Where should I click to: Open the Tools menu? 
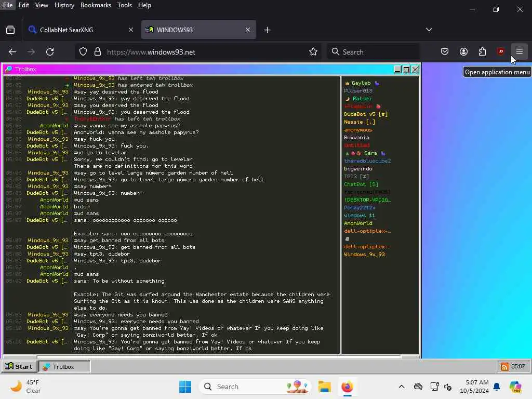tap(125, 5)
